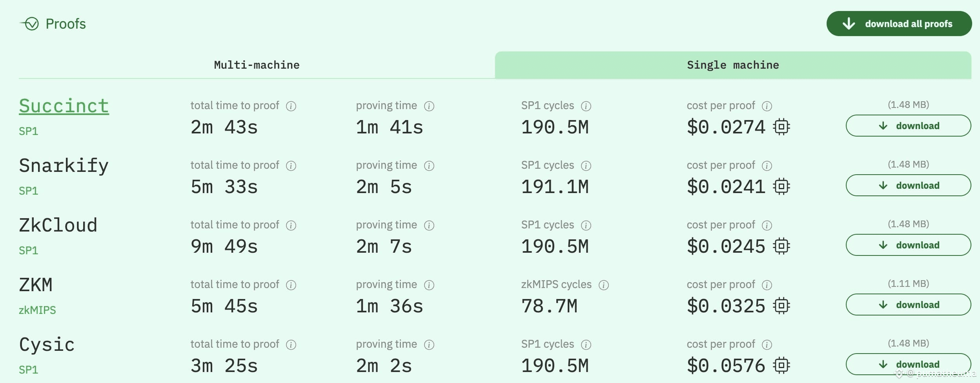Show info for ZkCloud cost per proof

point(767,225)
